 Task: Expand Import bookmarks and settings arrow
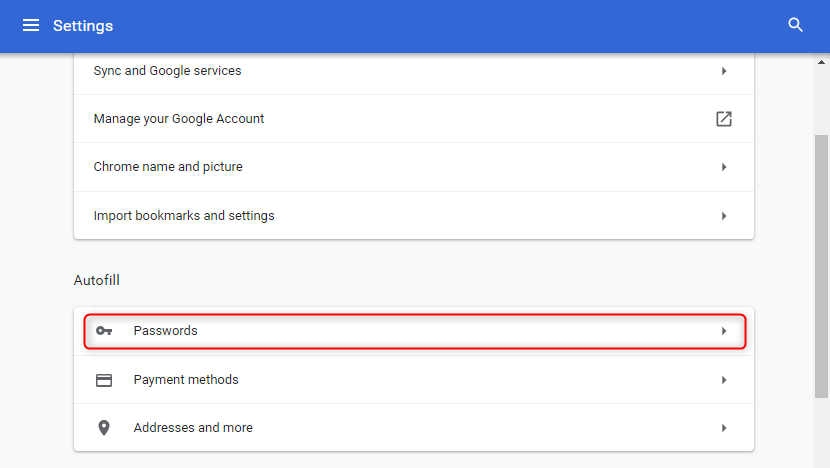tap(724, 216)
